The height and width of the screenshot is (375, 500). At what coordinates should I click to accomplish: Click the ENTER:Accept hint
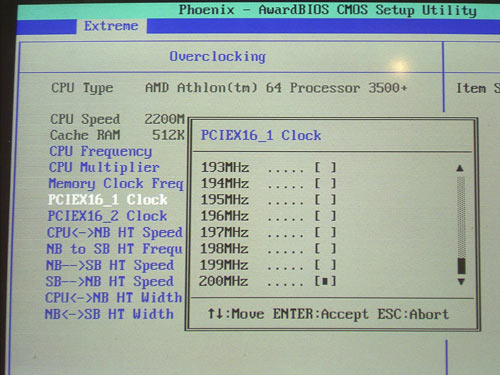tap(321, 314)
